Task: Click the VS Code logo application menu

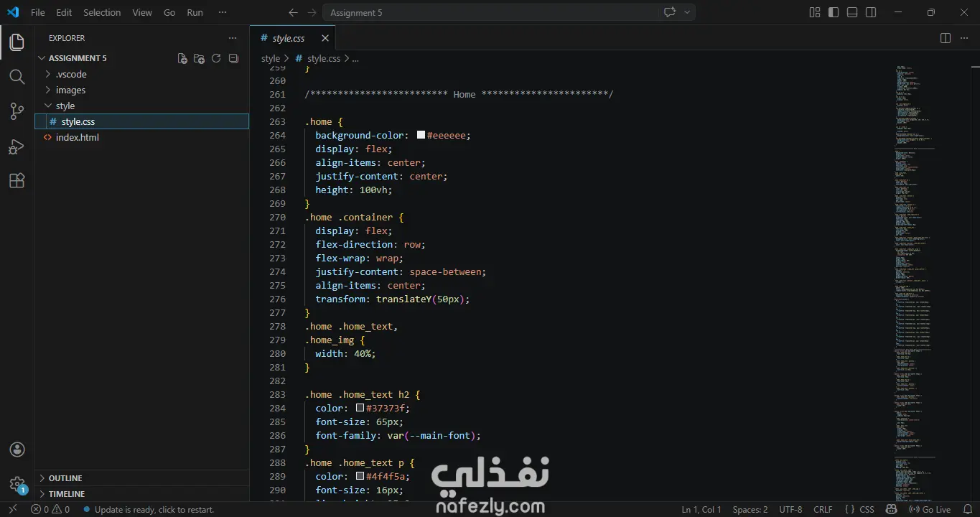Action: point(13,12)
